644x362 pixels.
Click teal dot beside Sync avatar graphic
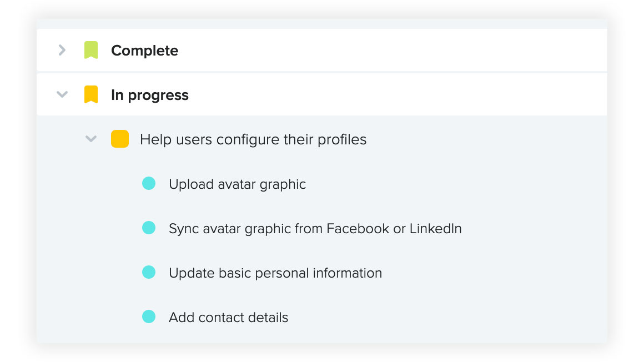[149, 228]
